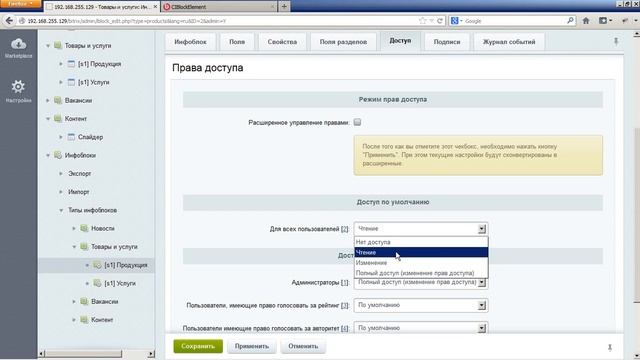The height and width of the screenshot is (360, 640).
Task: Click the Инфоблоки section icon
Action: 58,155
